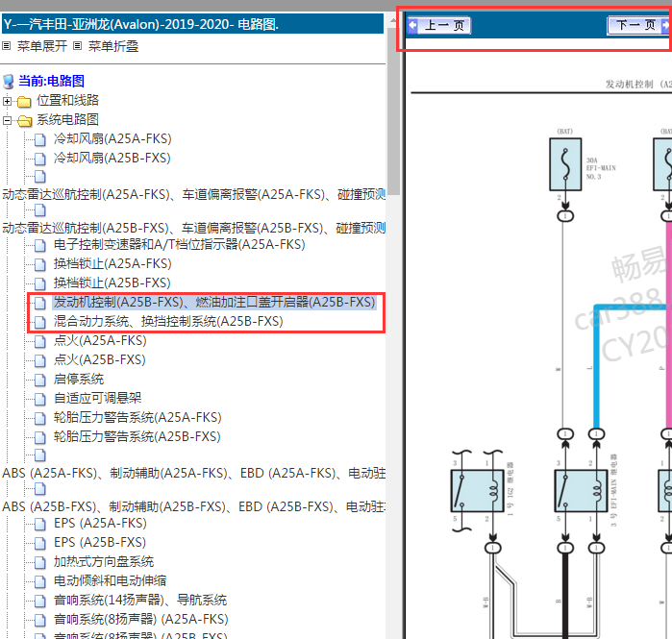Open 点火(A25A-FKS) diagram

100,341
